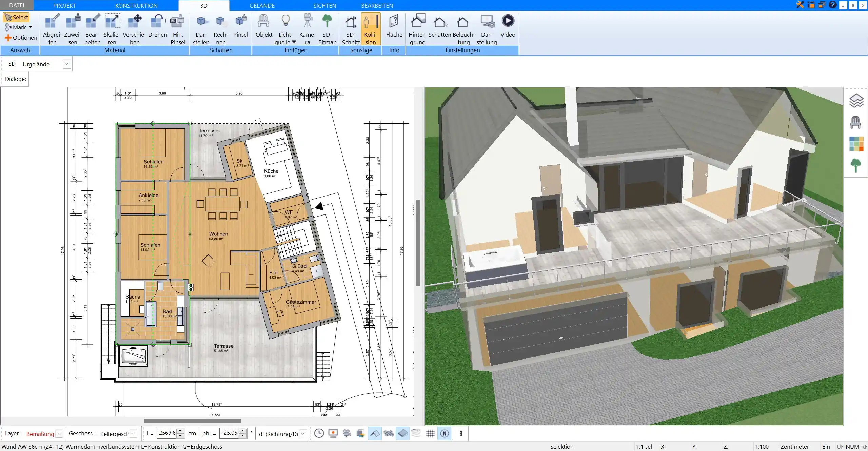
Task: Open the 3D-Schnitt tool
Action: (x=351, y=29)
